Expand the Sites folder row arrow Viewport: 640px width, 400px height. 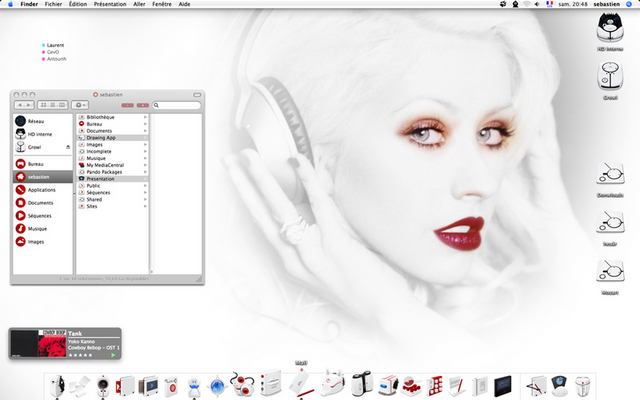click(x=145, y=207)
